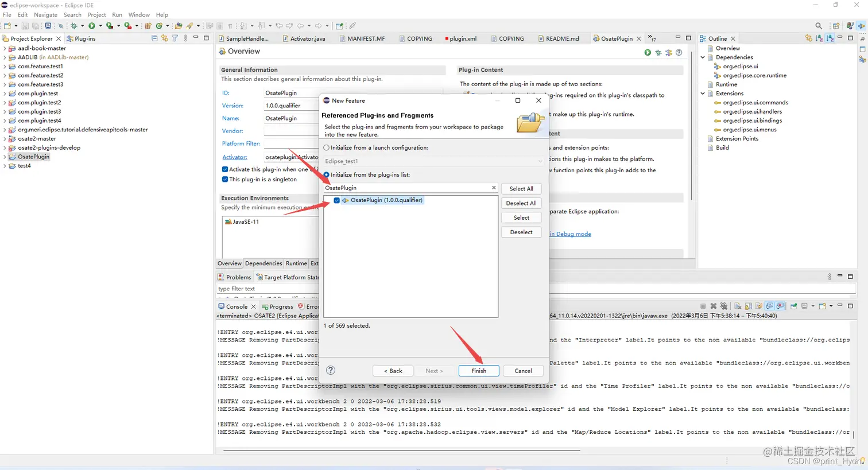Select org.eclipse.ui.commands in Outline
This screenshot has width=868, height=470.
pos(755,103)
